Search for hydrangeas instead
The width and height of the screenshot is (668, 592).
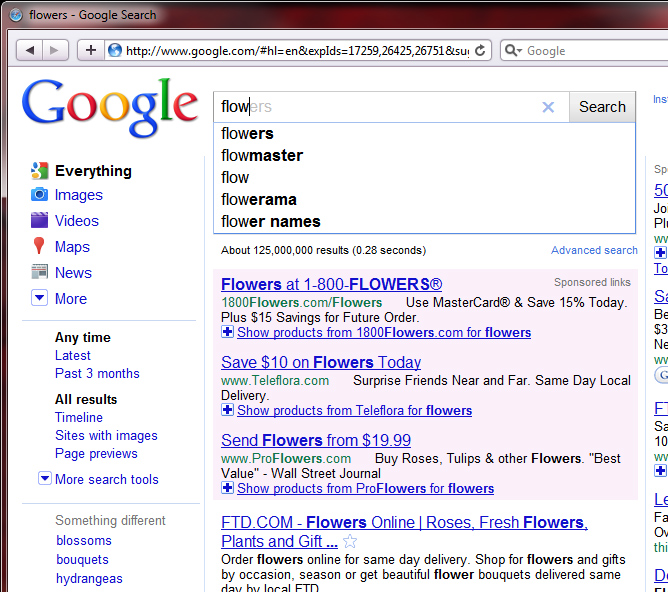(x=89, y=579)
